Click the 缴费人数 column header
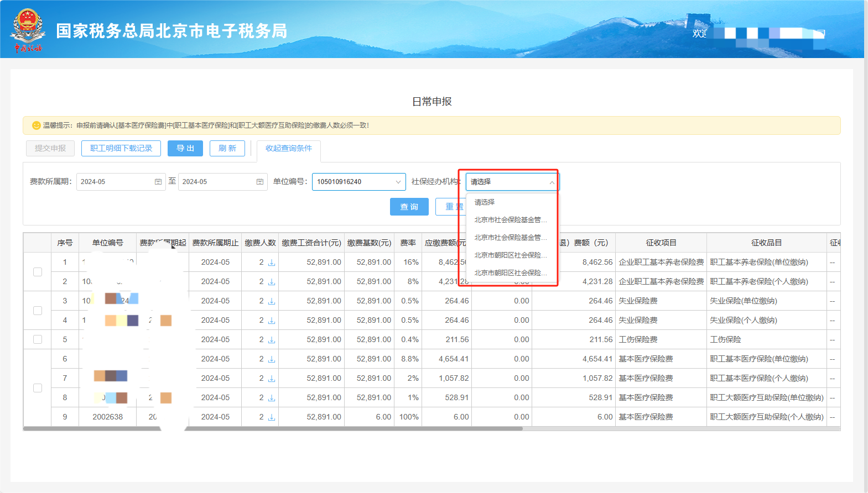Screen dimensions: 868x493 coord(260,243)
